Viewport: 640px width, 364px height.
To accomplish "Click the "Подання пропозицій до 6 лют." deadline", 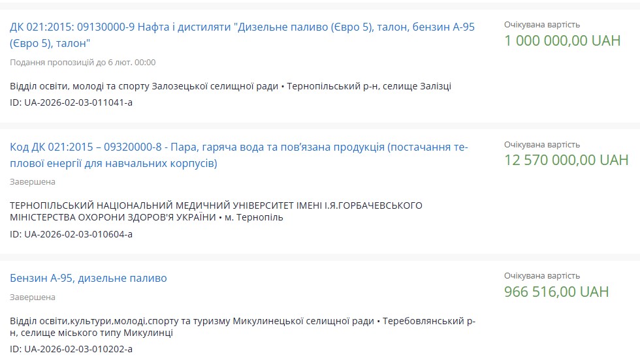I will [x=82, y=63].
